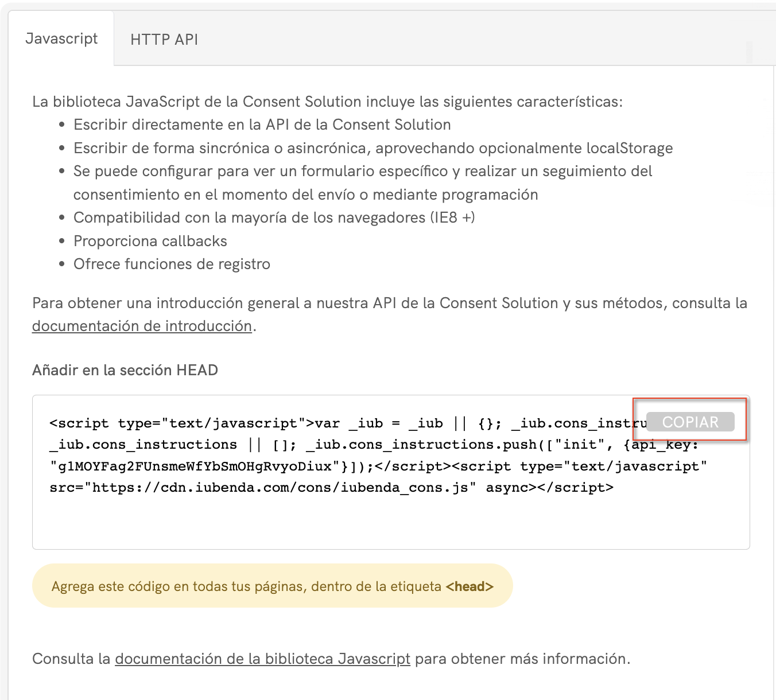Click 'para obtener más información' text at bottom
Screen dimensions: 776x700
coord(522,659)
